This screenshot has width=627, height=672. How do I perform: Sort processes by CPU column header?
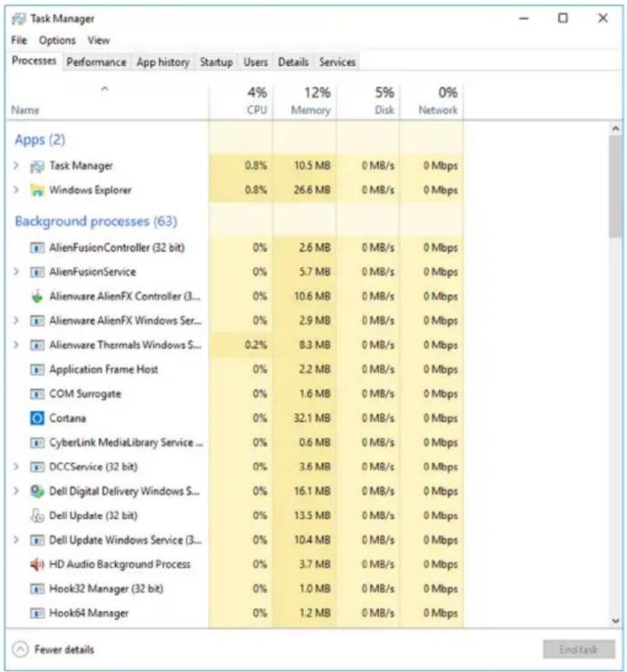tap(241, 101)
